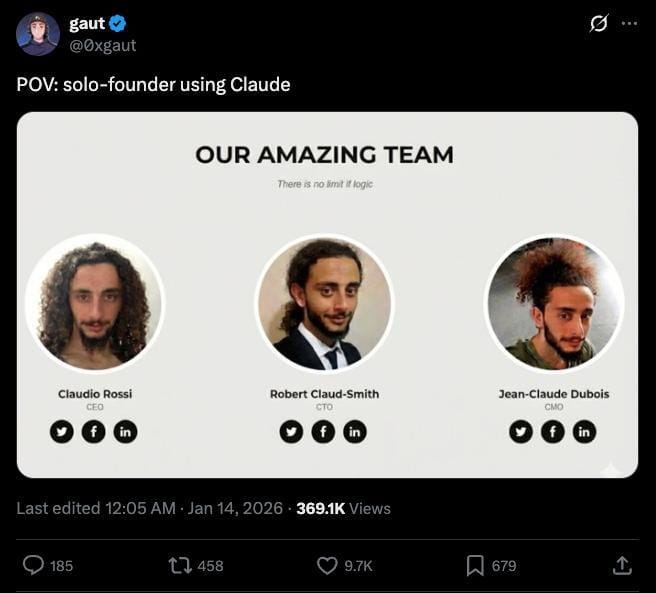The width and height of the screenshot is (656, 593).
Task: Share the post with the upload arrow
Action: pyautogui.click(x=622, y=565)
